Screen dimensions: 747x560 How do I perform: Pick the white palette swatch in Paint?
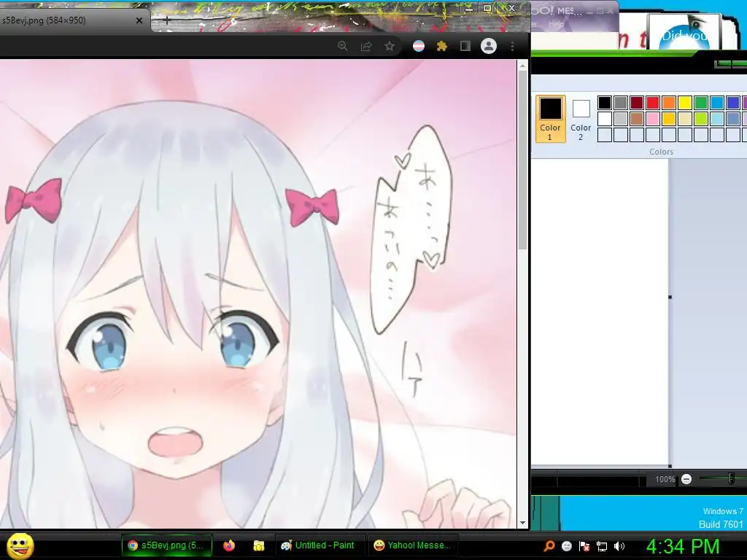[x=605, y=119]
